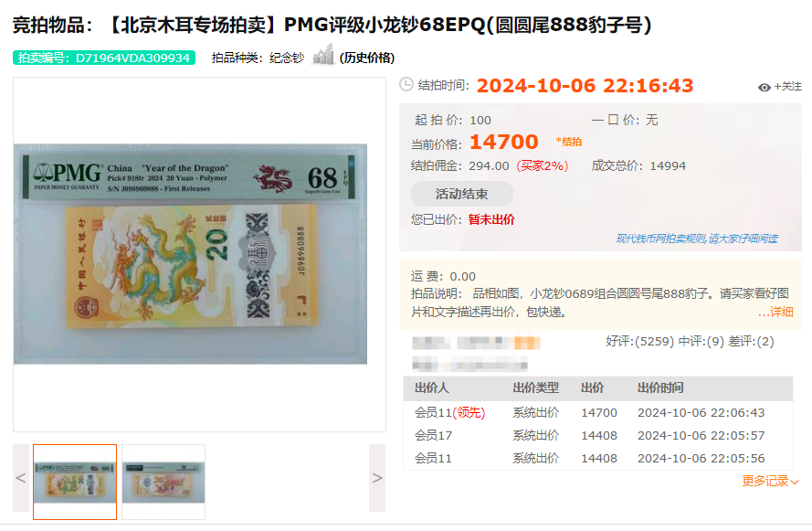Select the first banknote front thumbnail
812x531 pixels.
pyautogui.click(x=75, y=482)
